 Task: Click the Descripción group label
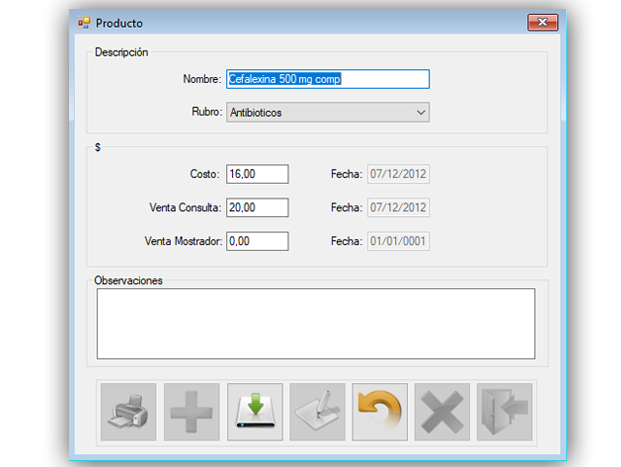[121, 52]
